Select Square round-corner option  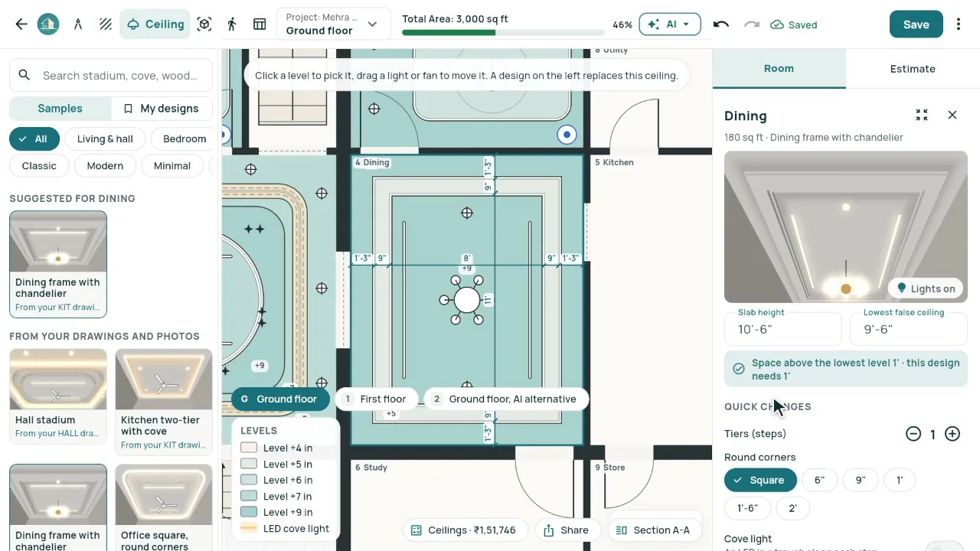pyautogui.click(x=760, y=481)
